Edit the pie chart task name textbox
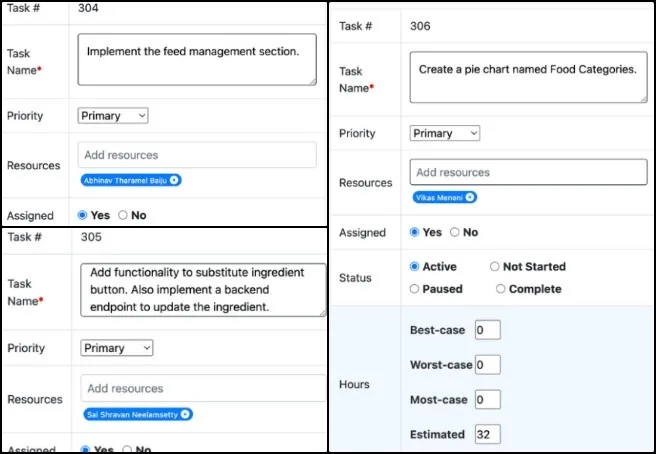The height and width of the screenshot is (454, 656). (528, 78)
